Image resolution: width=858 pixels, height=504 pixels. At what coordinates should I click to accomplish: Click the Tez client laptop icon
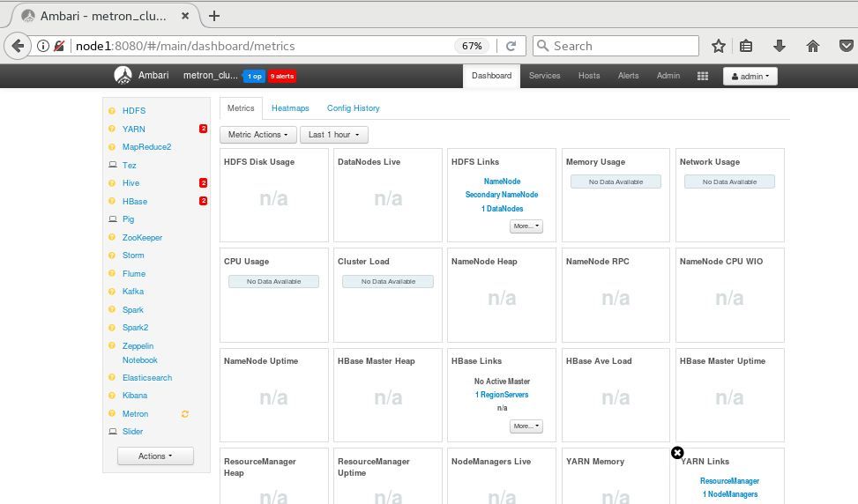pos(113,165)
